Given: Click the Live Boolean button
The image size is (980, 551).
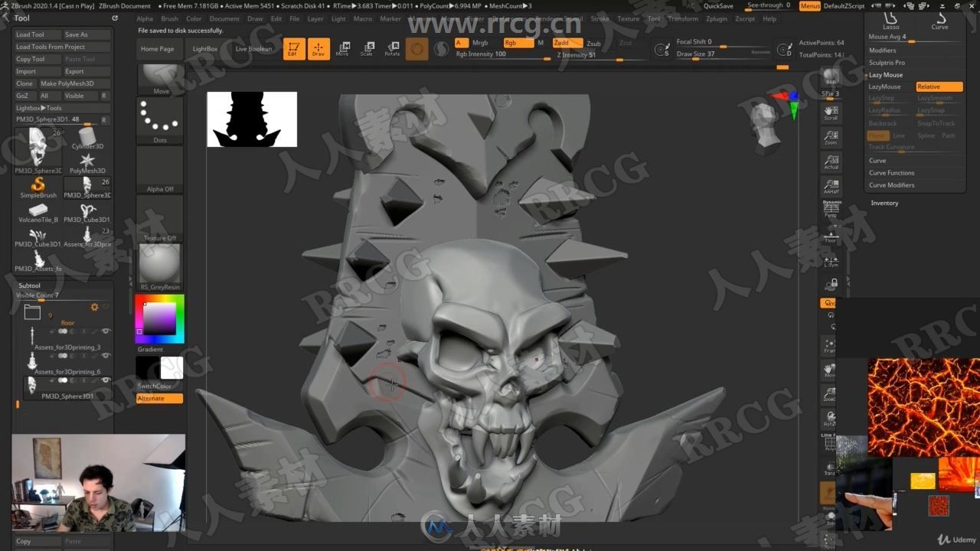Looking at the screenshot, I should pos(253,49).
